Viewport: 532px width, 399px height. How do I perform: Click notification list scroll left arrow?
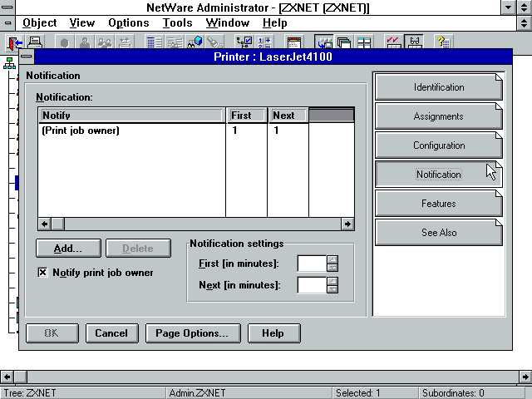coord(44,224)
